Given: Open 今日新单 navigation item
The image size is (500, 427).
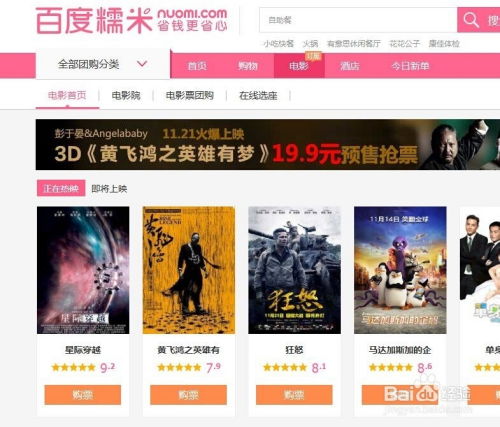Looking at the screenshot, I should (410, 66).
